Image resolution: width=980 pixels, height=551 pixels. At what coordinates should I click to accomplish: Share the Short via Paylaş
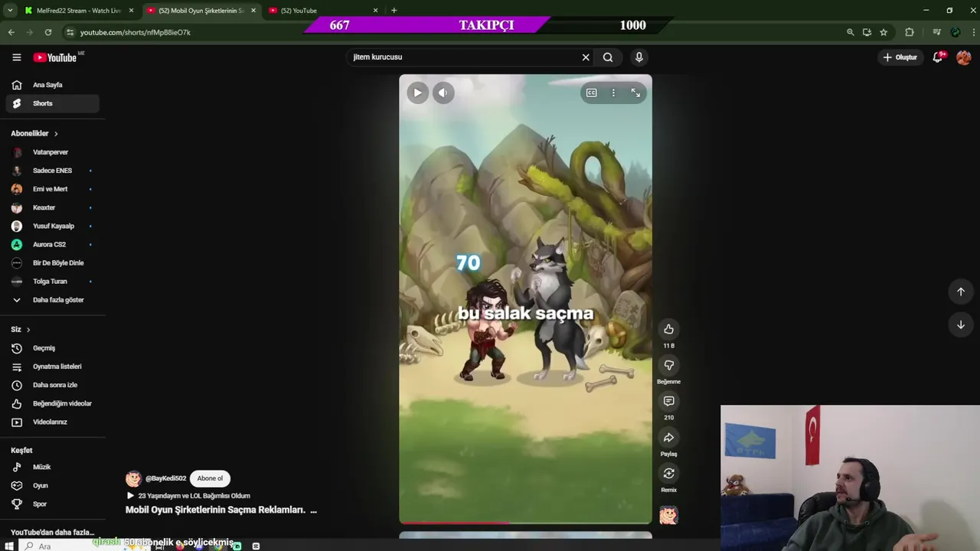pos(668,438)
